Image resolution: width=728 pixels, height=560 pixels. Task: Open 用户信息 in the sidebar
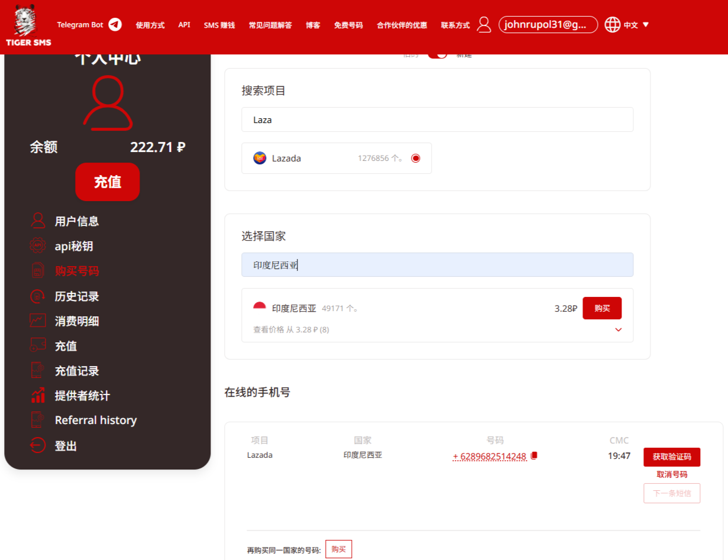coord(77,221)
